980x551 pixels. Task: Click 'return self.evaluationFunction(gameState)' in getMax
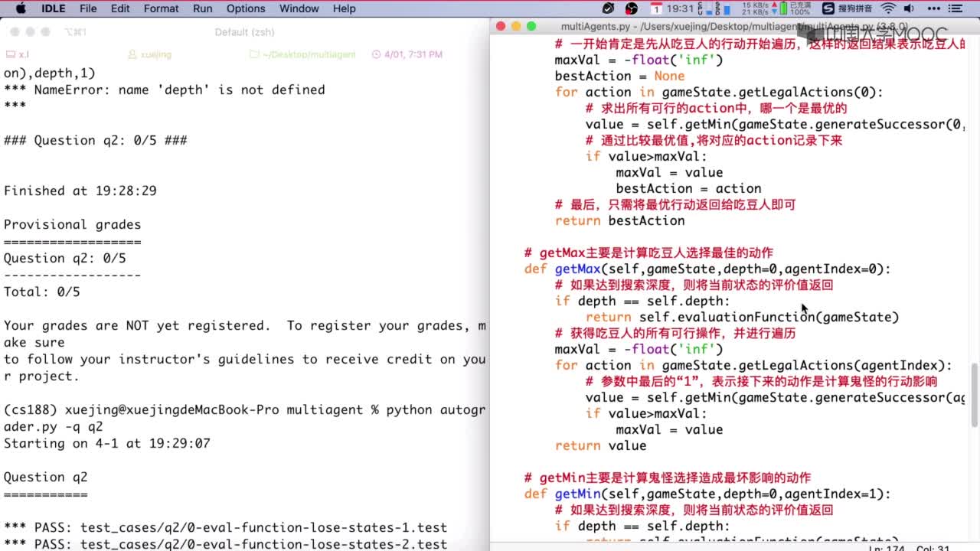743,317
